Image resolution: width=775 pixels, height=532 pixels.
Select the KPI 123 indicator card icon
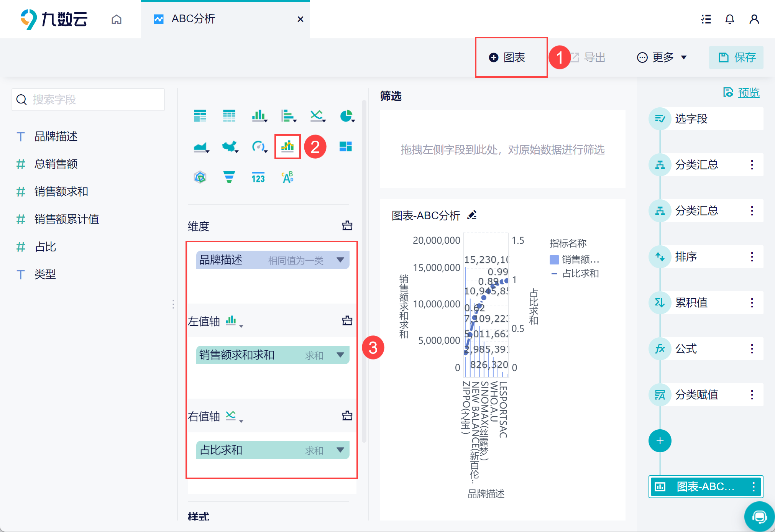258,177
